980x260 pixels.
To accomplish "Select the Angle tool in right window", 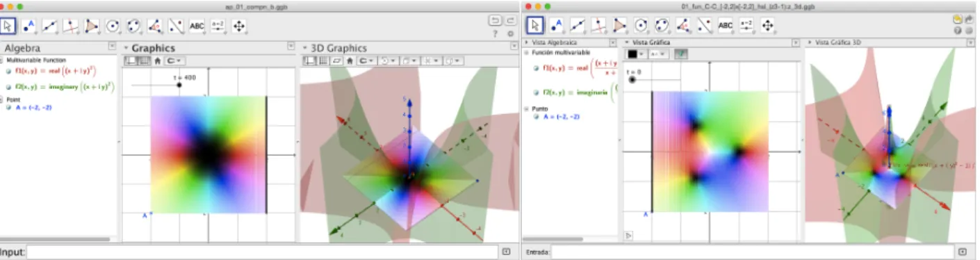I will (683, 25).
